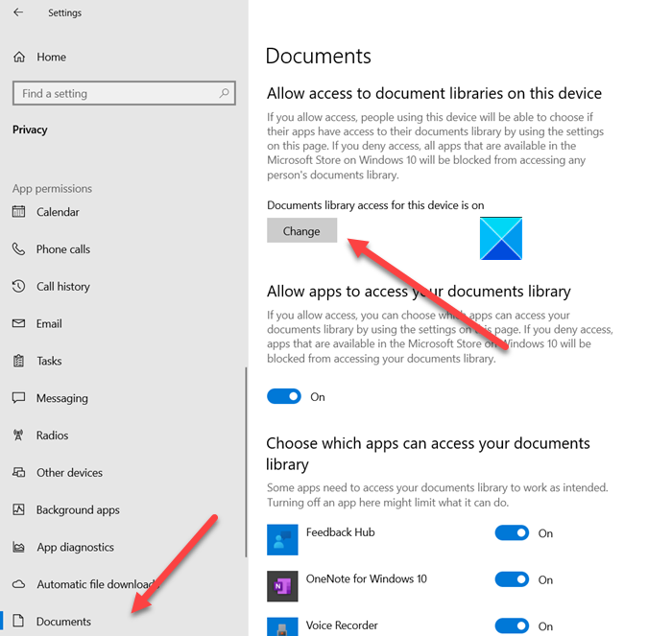Viewport: 672px width, 636px height.
Task: Click the App diagnostics icon
Action: point(18,547)
